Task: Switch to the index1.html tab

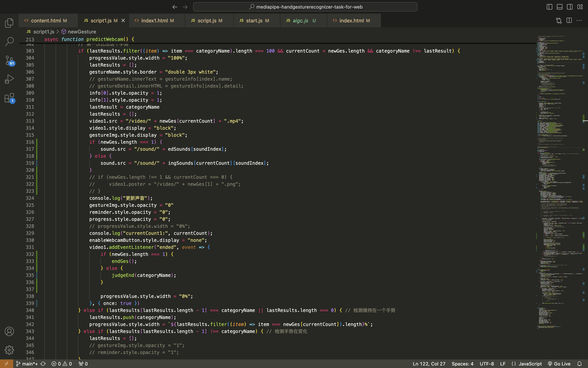Action: (154, 21)
